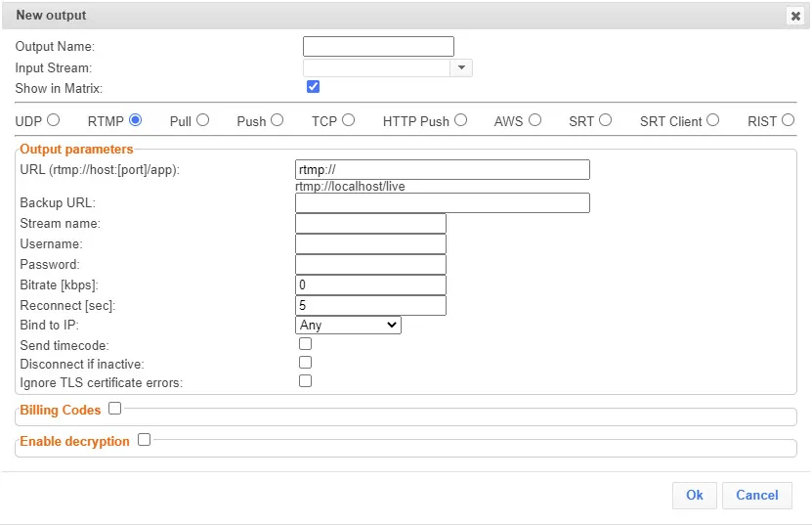Image resolution: width=812 pixels, height=525 pixels.
Task: Enable Ignore TLS certificate errors checkbox
Action: click(305, 381)
